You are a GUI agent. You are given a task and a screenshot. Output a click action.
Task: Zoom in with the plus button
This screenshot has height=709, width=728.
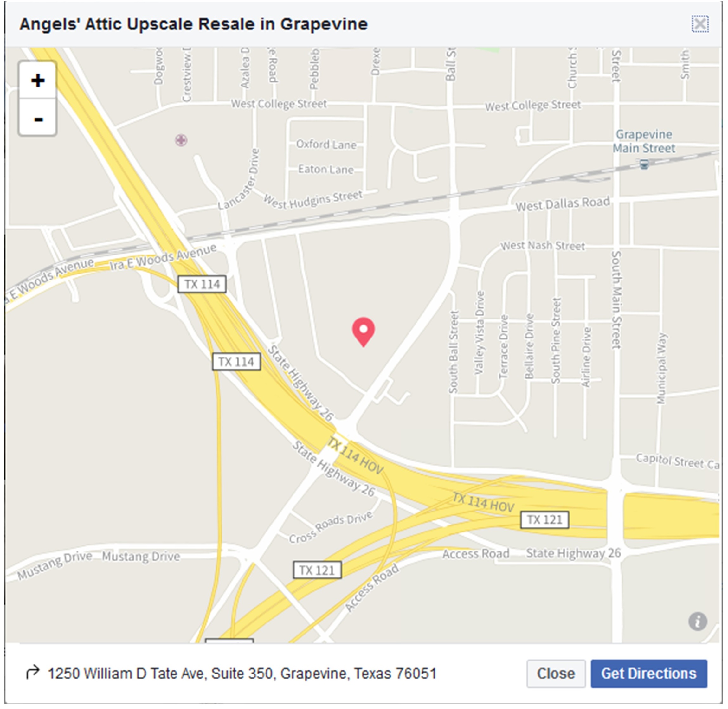click(38, 81)
